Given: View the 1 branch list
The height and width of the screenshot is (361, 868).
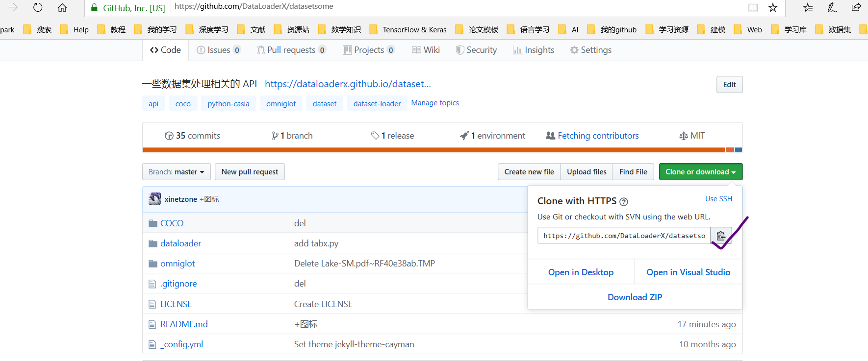Looking at the screenshot, I should [x=292, y=136].
